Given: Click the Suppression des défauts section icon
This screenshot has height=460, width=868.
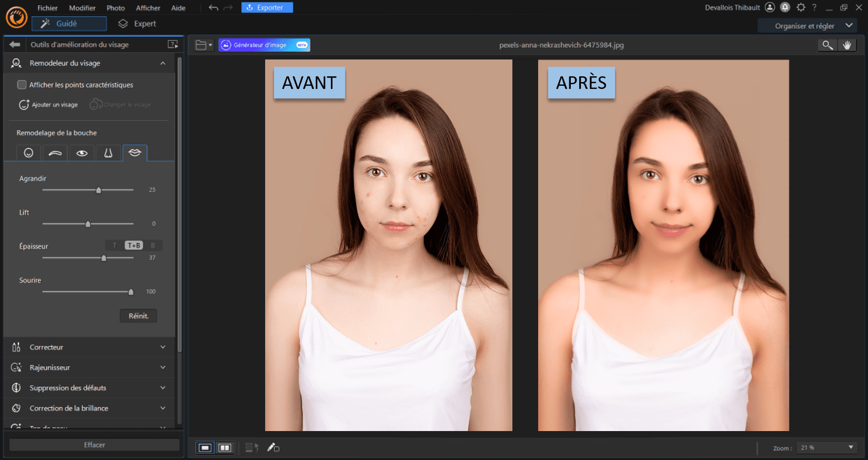Looking at the screenshot, I should (x=16, y=388).
